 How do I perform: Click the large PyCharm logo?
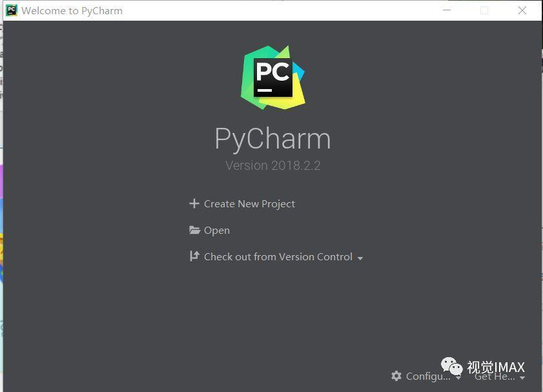coord(273,77)
